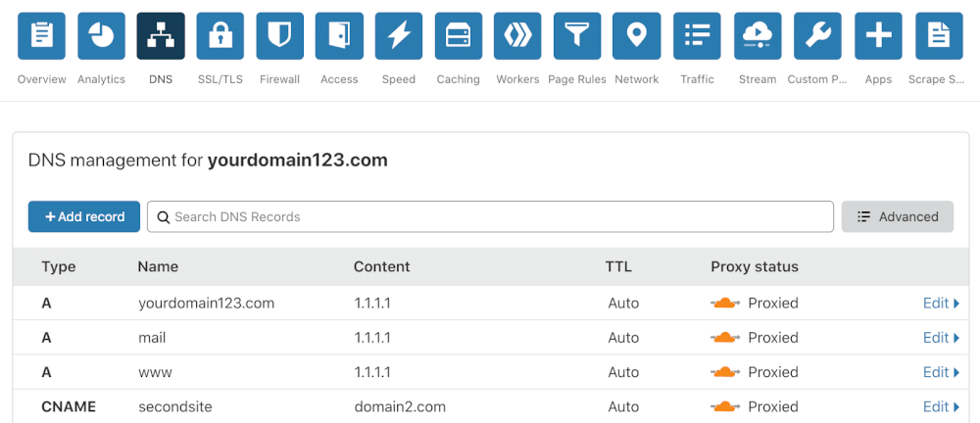Select the SSL/TLS padlock icon

220,36
